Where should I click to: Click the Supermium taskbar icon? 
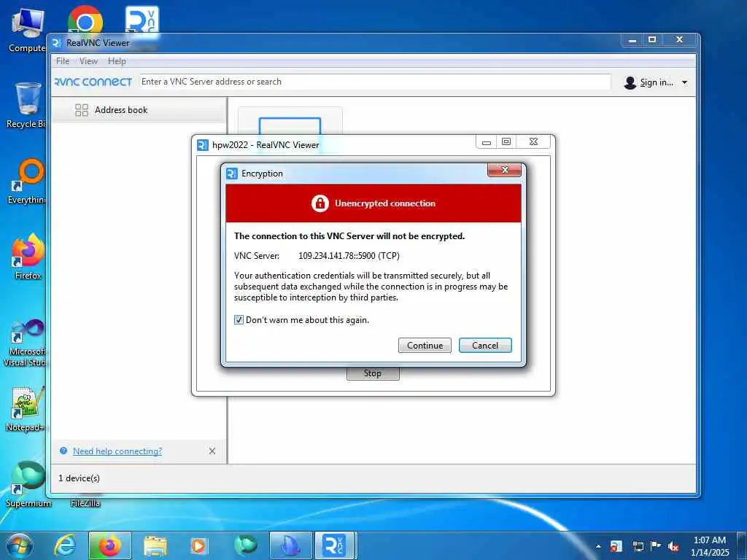(246, 545)
